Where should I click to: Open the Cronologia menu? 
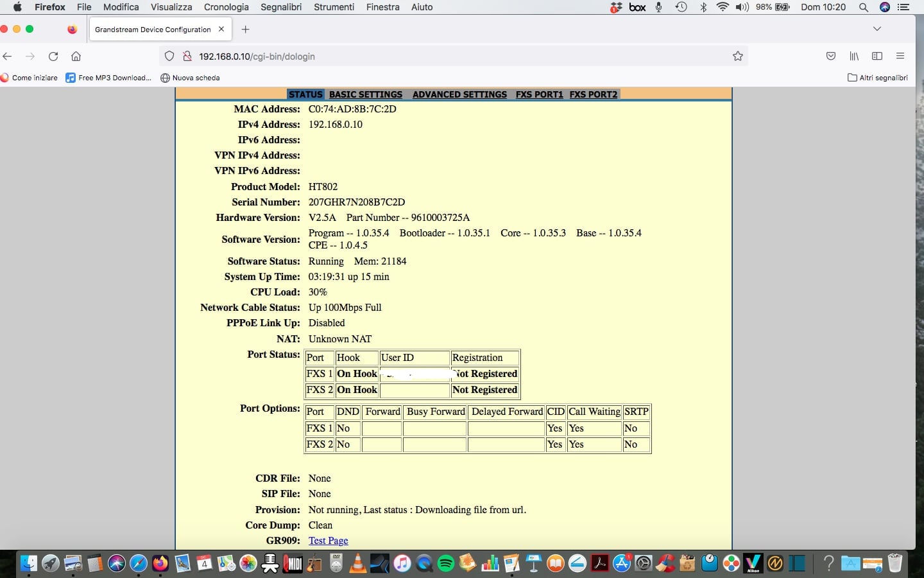tap(226, 7)
